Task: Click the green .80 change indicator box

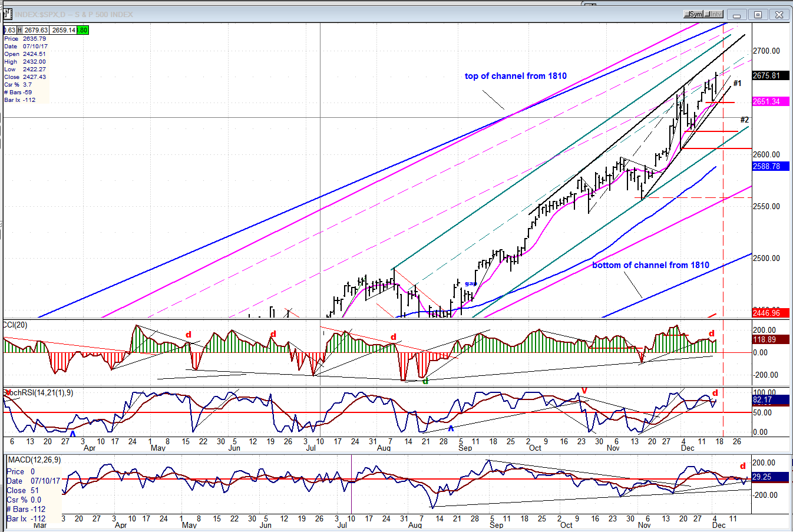Action: coord(82,30)
